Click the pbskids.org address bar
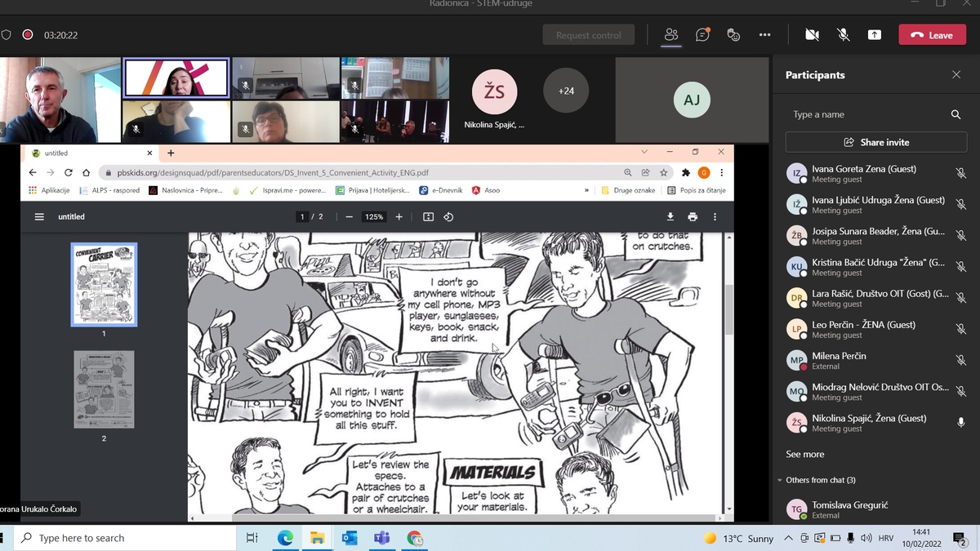Image resolution: width=980 pixels, height=551 pixels. pos(359,173)
